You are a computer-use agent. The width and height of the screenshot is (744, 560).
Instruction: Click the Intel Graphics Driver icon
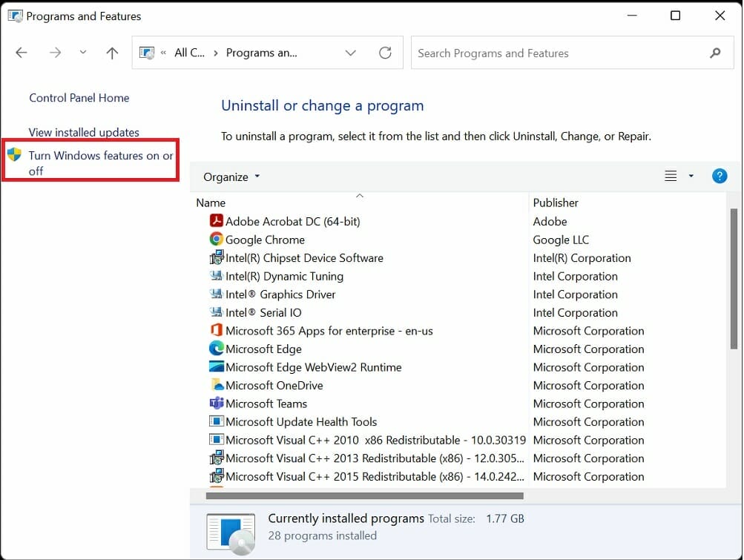click(217, 293)
